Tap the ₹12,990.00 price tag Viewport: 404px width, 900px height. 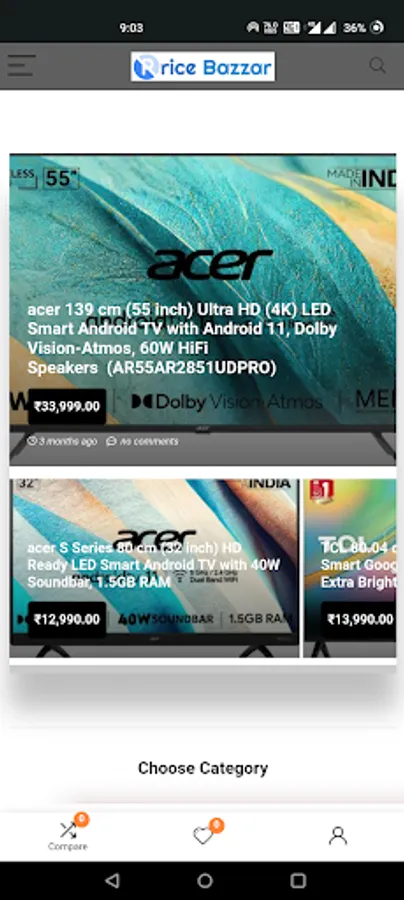67,619
